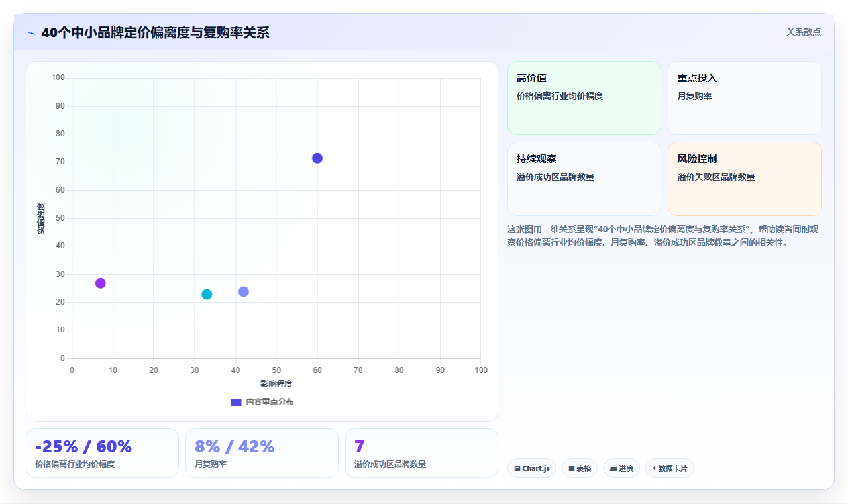Click the -25% / 60% stat value
The height and width of the screenshot is (504, 848).
(83, 446)
